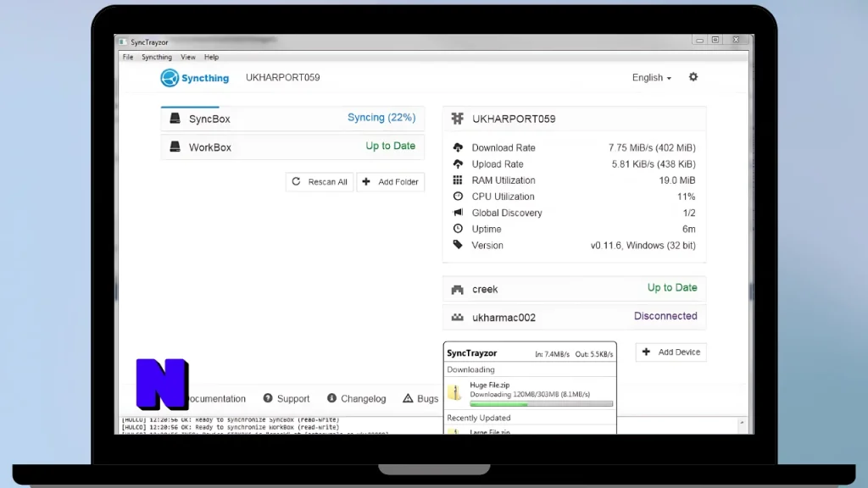The height and width of the screenshot is (488, 868).
Task: Click the Changelog info icon
Action: point(331,398)
